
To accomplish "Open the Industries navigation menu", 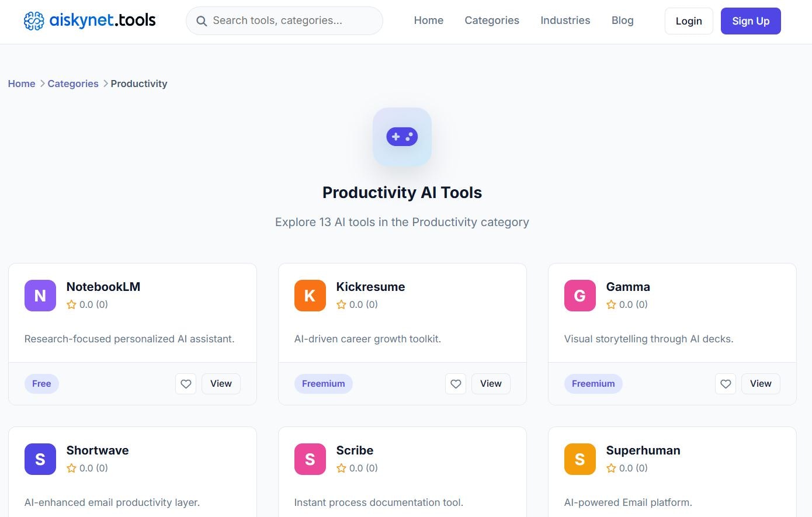I will tap(565, 20).
